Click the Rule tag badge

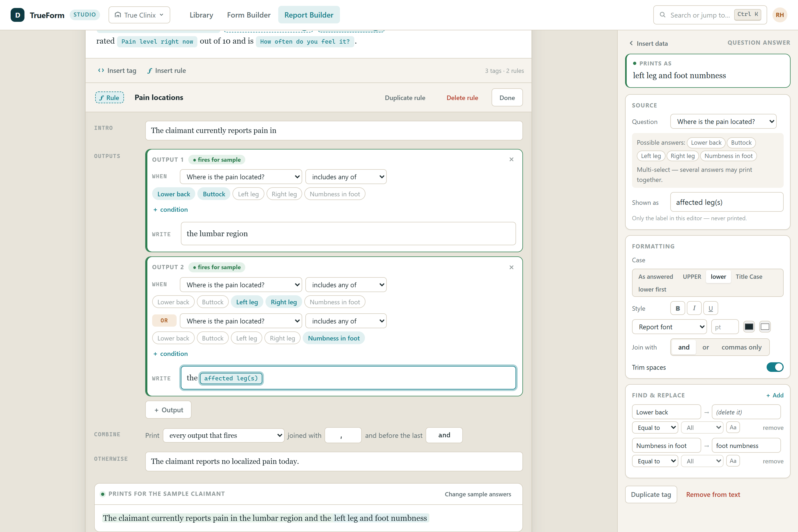point(109,98)
